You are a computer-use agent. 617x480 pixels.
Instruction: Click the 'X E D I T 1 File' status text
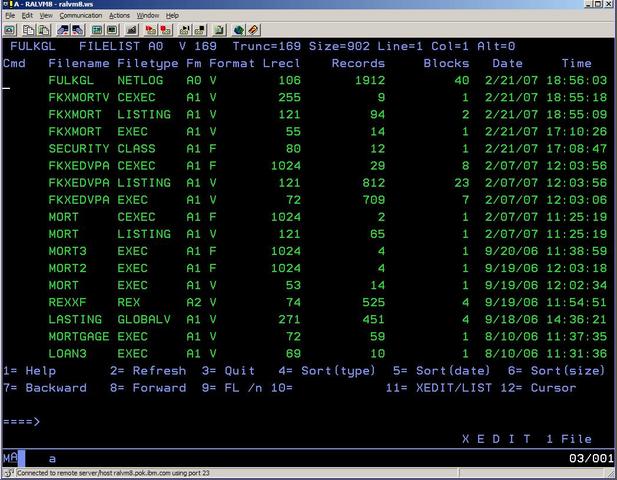526,439
